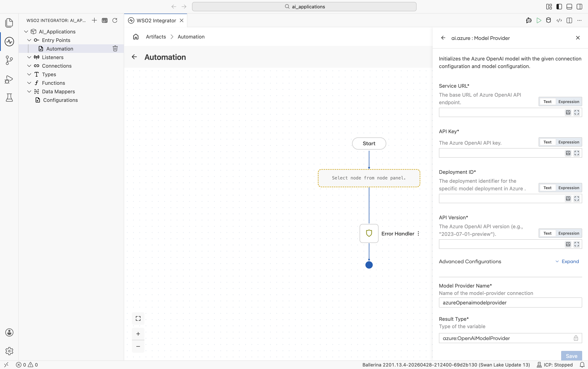Open Accounts menu in activity bar
This screenshot has width=588, height=369.
9,332
